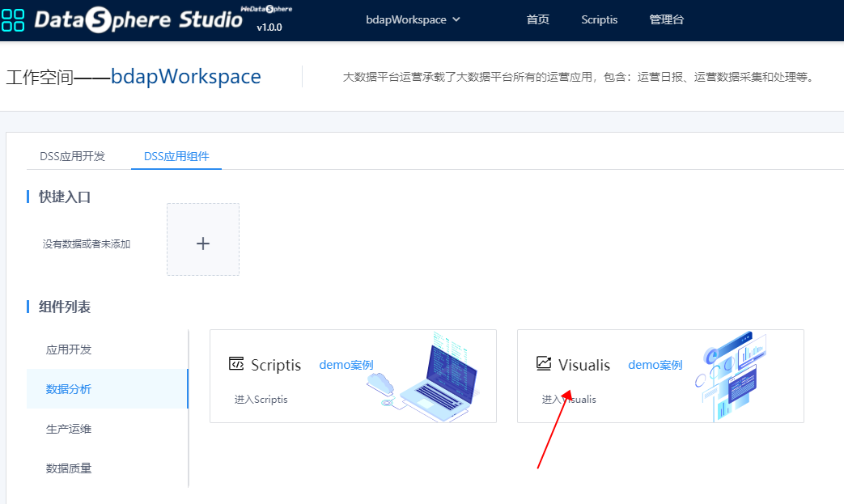Viewport: 844px width, 504px height.
Task: Click the Scriptis code-window icon
Action: [x=236, y=363]
